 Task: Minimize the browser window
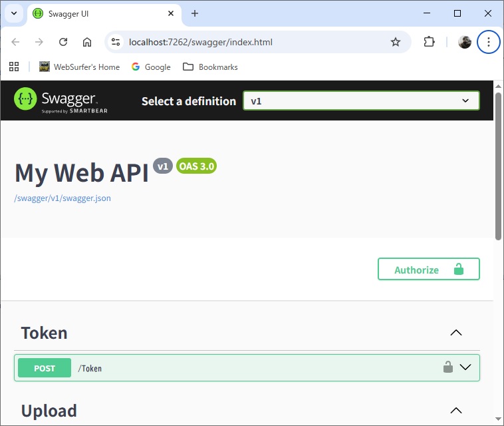coord(426,13)
